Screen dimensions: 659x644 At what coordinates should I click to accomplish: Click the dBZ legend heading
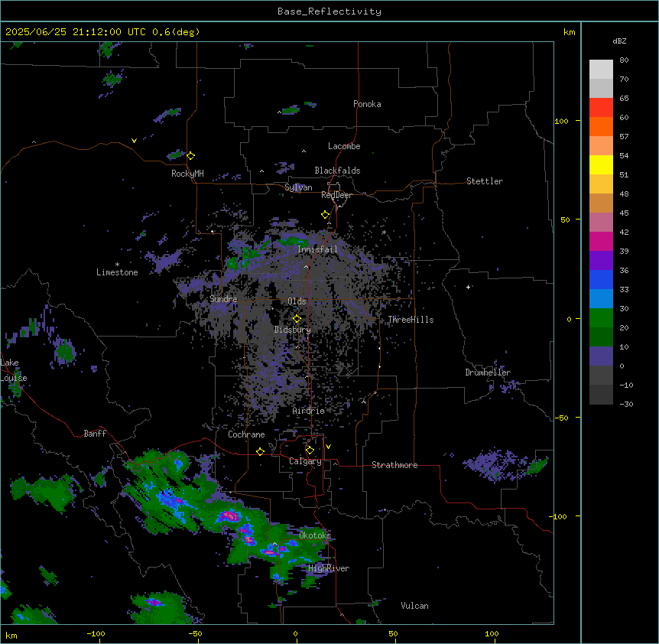coord(619,41)
